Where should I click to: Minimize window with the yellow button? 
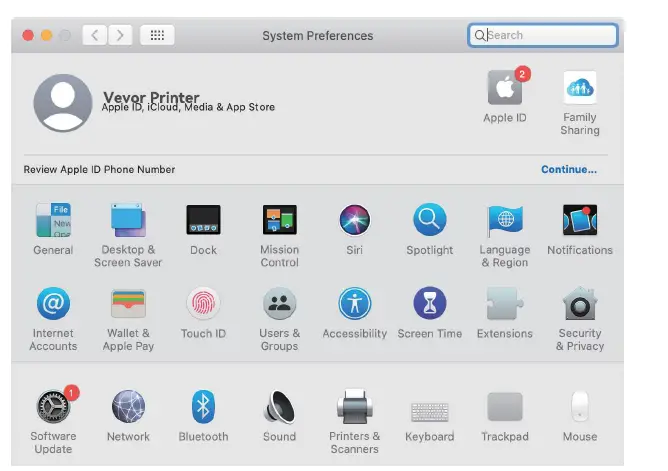pos(46,35)
